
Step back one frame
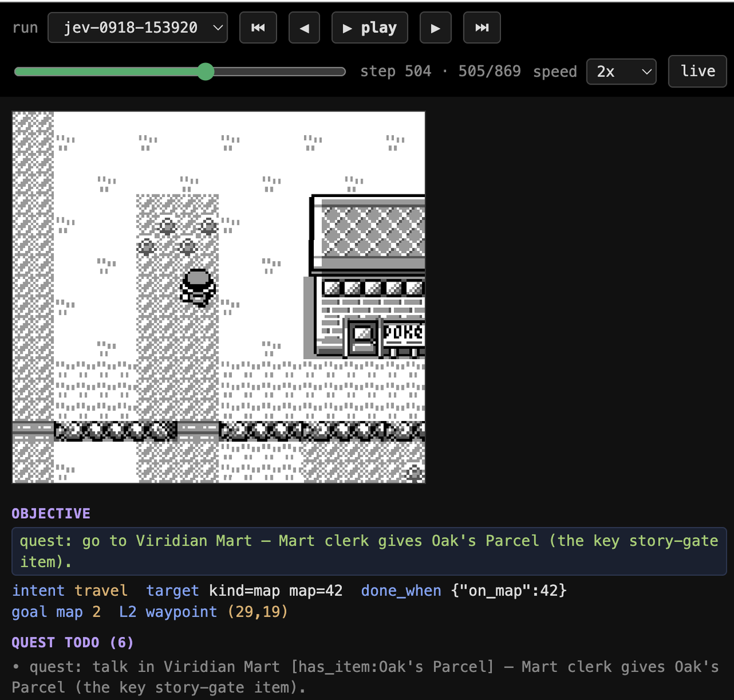point(304,28)
